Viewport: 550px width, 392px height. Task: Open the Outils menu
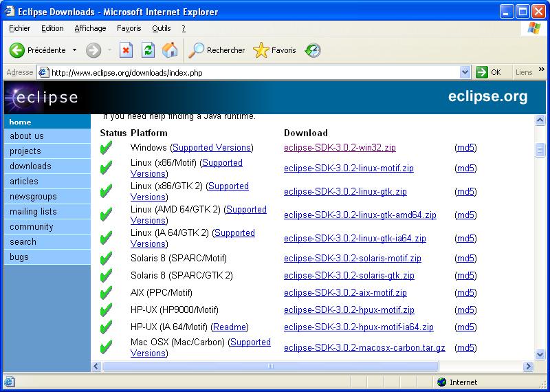click(x=162, y=28)
